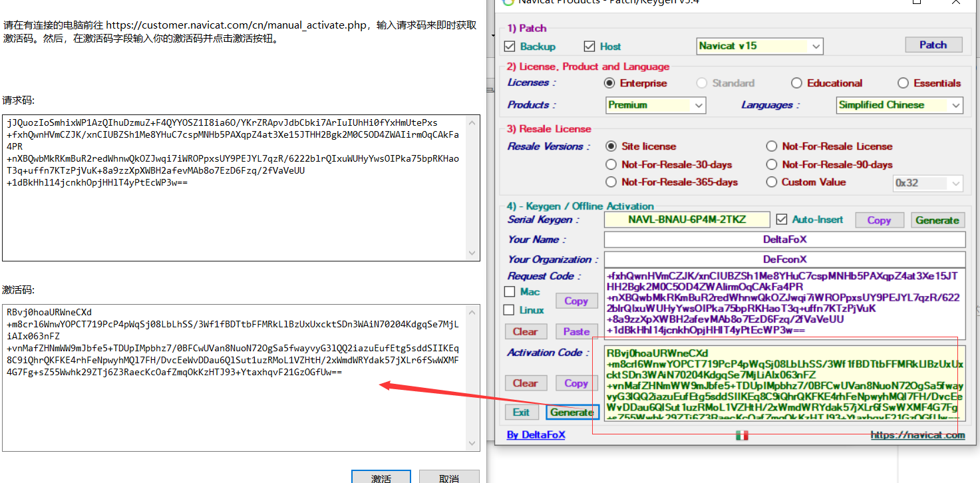Clear the Request Code box
The image size is (980, 483).
point(526,331)
